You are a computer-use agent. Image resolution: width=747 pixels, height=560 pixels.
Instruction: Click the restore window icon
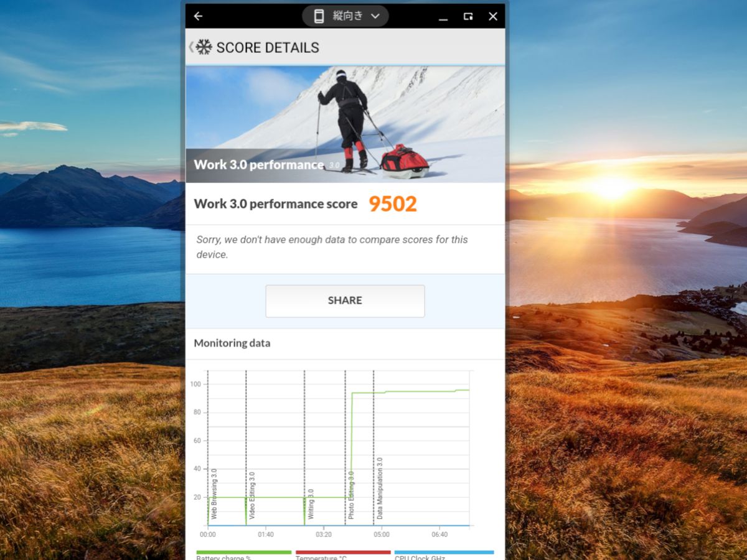pyautogui.click(x=467, y=16)
